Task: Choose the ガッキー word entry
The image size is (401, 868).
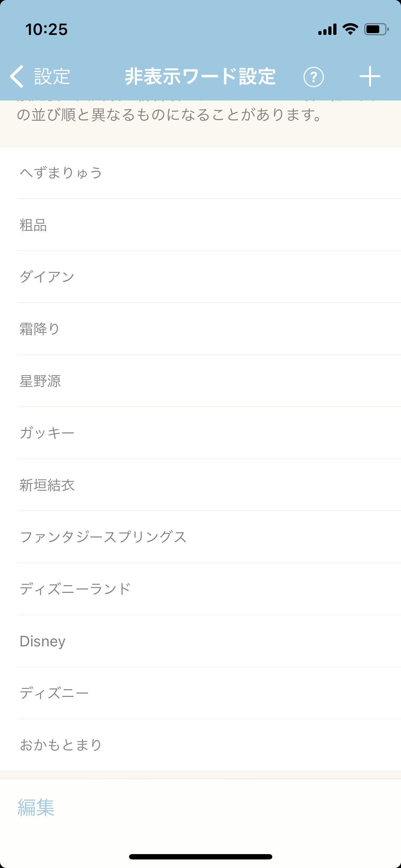Action: click(x=200, y=433)
